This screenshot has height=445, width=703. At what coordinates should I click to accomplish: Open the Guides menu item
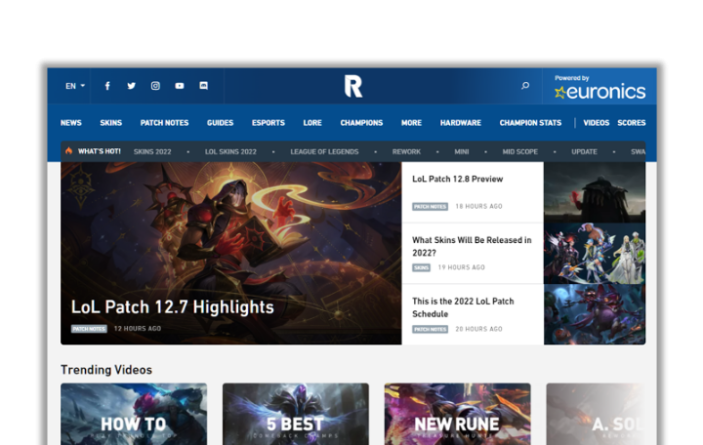click(x=220, y=123)
